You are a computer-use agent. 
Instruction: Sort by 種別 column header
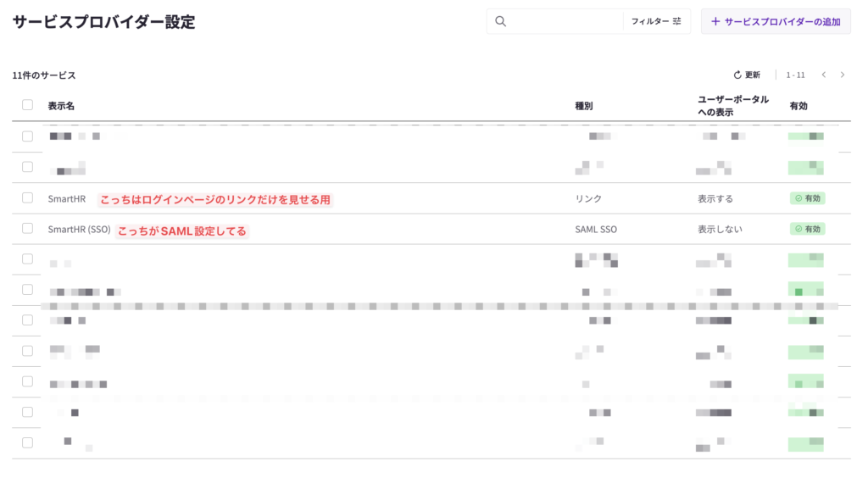(583, 106)
